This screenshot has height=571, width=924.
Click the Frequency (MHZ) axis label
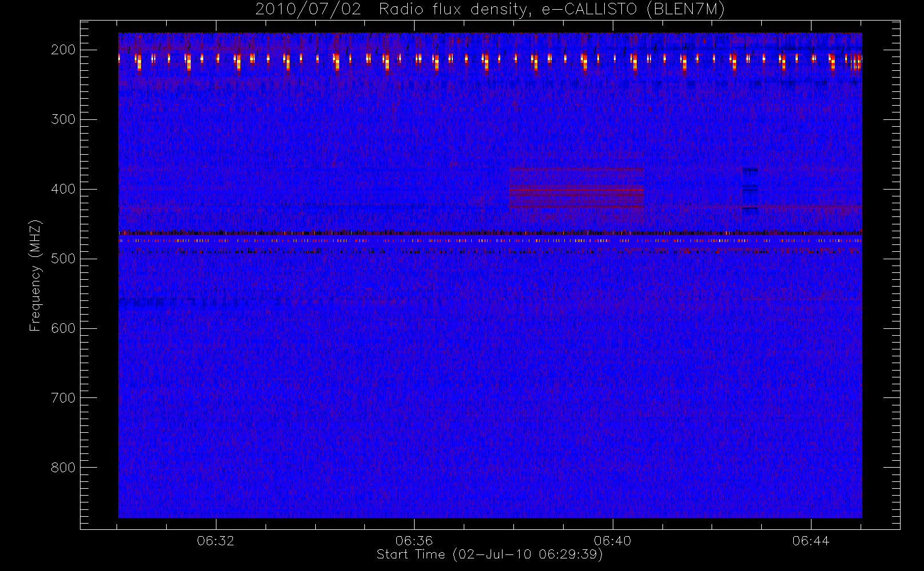[35, 275]
